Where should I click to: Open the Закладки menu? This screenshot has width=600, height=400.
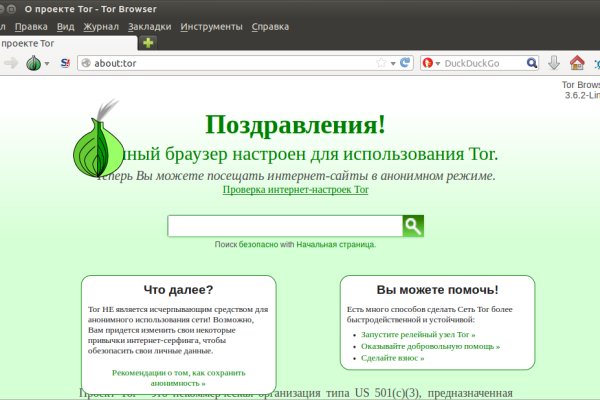point(150,26)
